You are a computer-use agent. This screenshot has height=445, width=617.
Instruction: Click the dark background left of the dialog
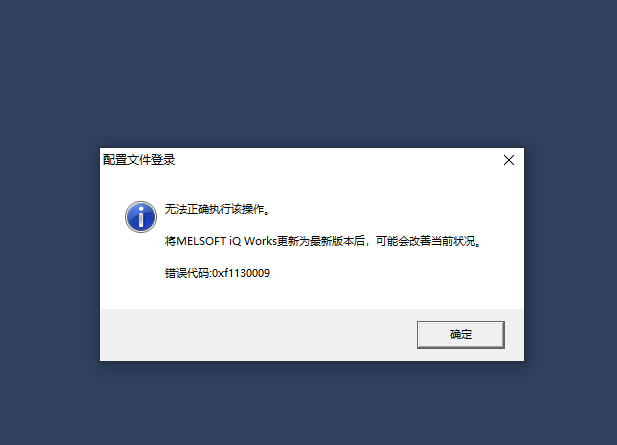pos(49,254)
